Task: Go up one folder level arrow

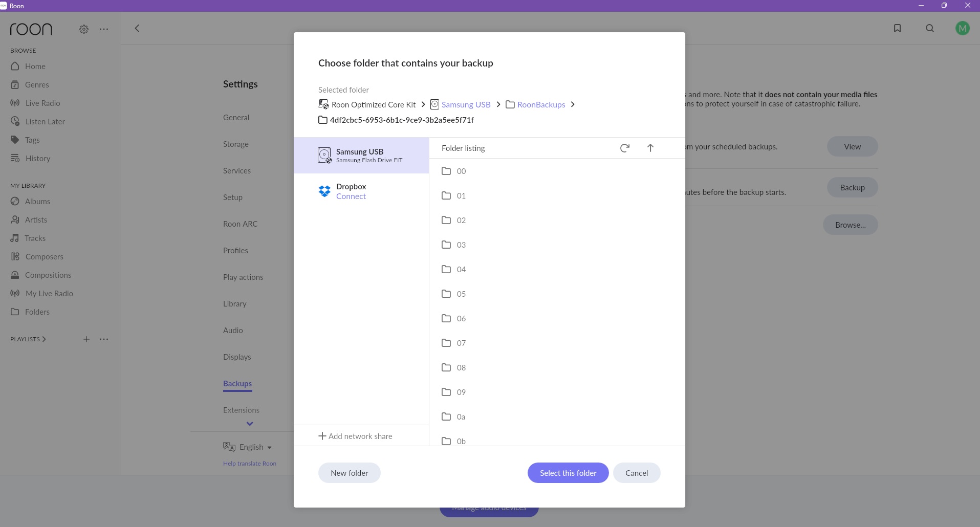Action: coord(650,148)
